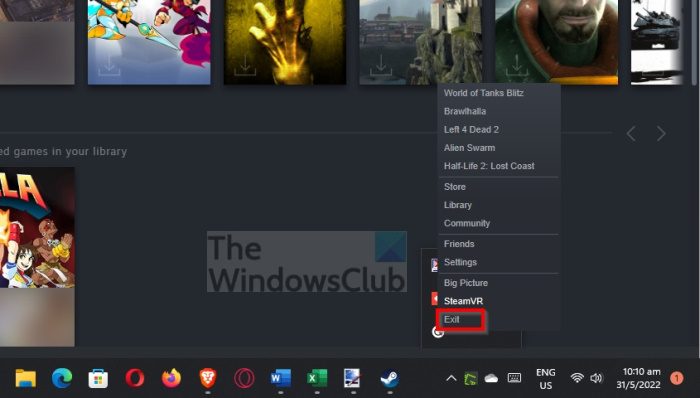
Task: Open Microsoft Store taskbar icon
Action: click(x=98, y=379)
